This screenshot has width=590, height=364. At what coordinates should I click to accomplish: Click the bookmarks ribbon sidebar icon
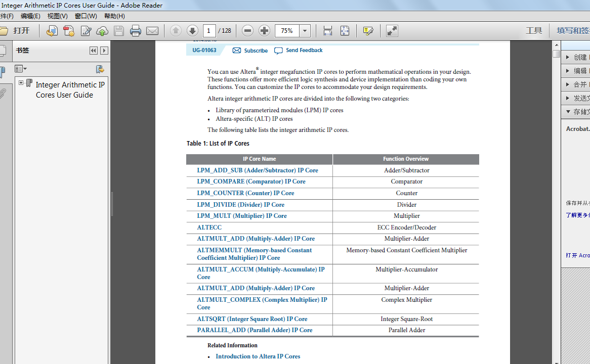2,72
